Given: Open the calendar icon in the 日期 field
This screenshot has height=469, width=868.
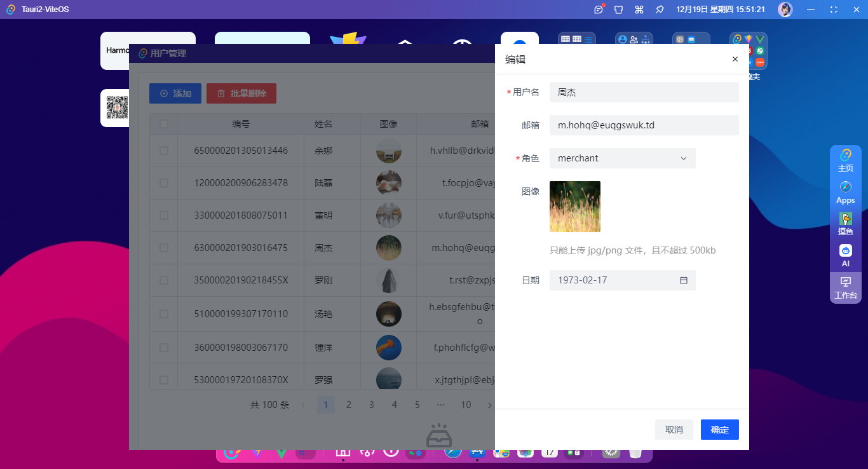Looking at the screenshot, I should (x=685, y=280).
